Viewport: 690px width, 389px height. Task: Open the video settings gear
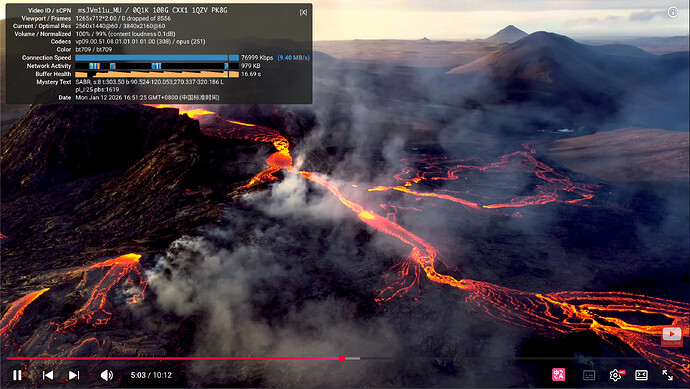click(615, 375)
